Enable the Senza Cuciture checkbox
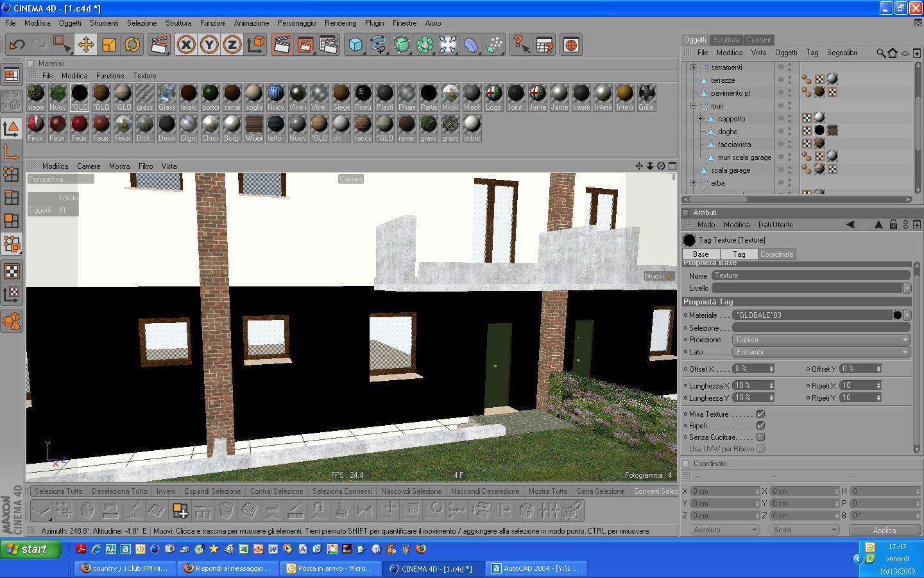 pos(760,437)
